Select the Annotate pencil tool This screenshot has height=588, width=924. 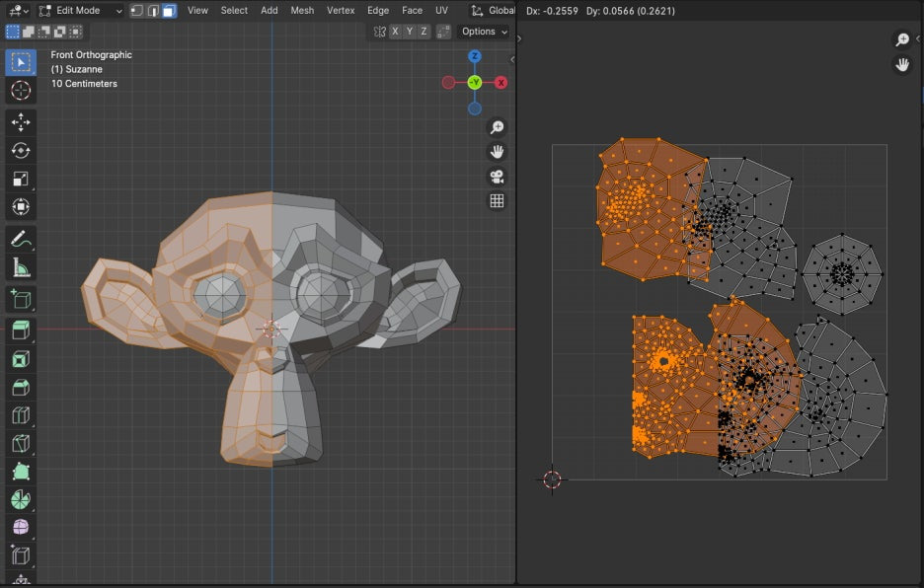point(21,239)
